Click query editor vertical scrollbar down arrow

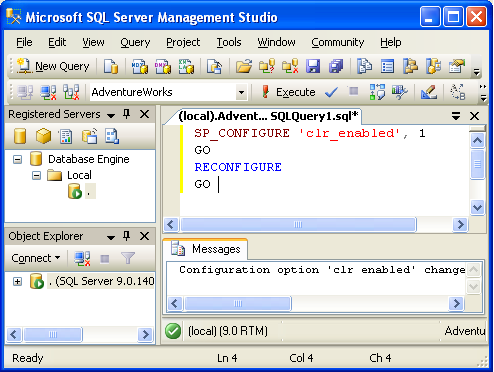[x=477, y=207]
